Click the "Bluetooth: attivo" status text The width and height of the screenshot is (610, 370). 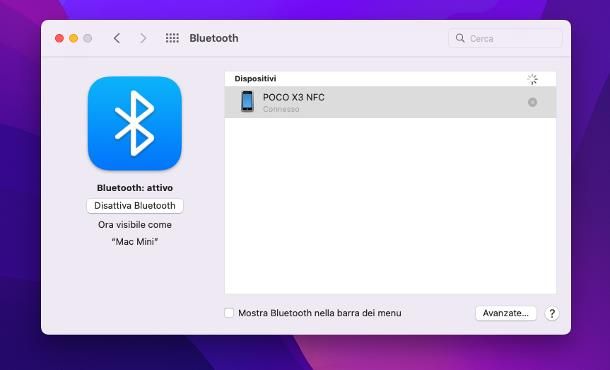(x=135, y=188)
